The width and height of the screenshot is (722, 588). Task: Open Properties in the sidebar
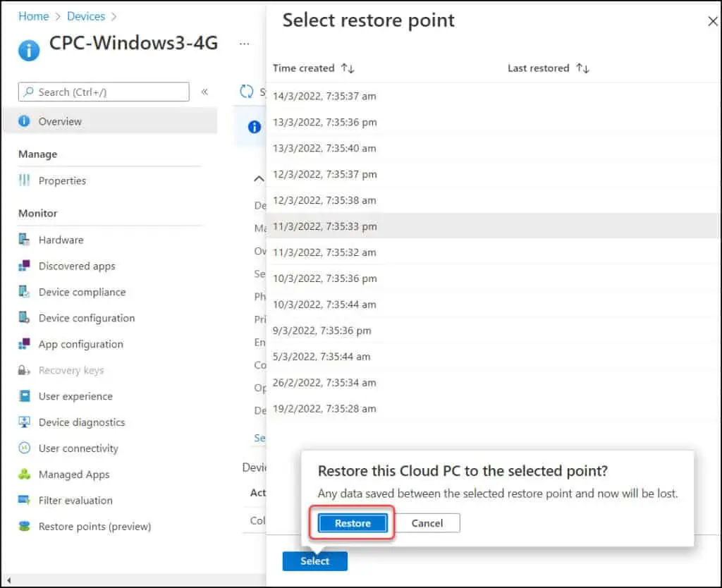pyautogui.click(x=62, y=180)
